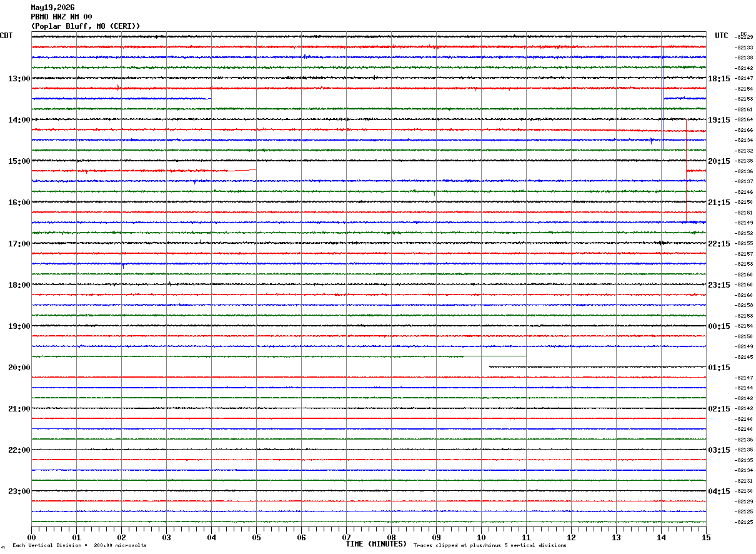Screen dimensions: 756x554
Task: Click the red vertical spike past minute 14
Action: point(686,170)
